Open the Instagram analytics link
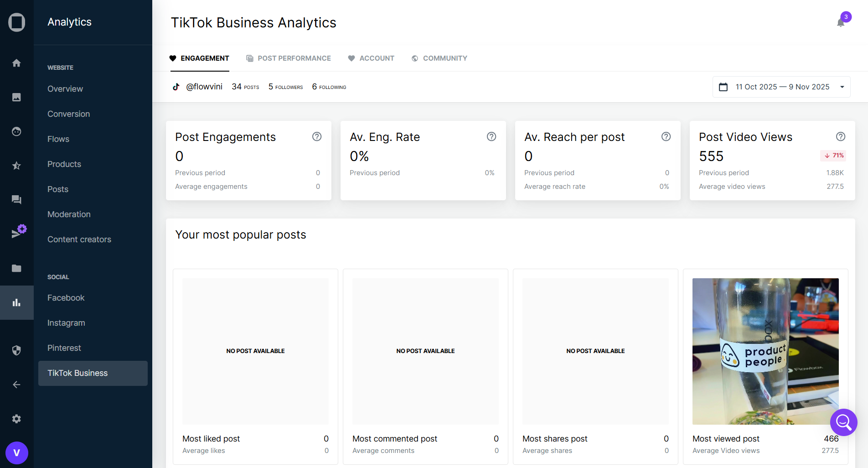This screenshot has width=868, height=468. click(x=66, y=323)
